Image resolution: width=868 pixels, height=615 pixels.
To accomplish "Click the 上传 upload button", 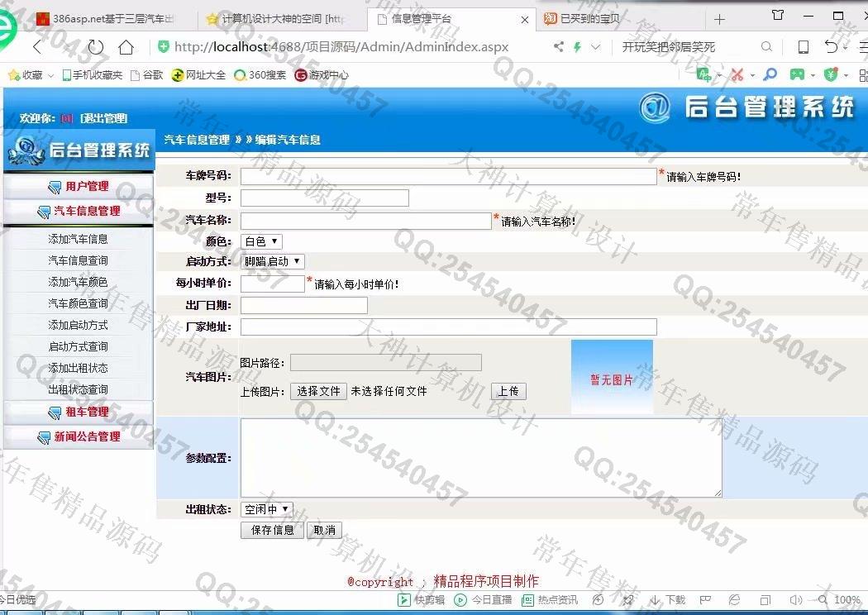I will [x=508, y=391].
